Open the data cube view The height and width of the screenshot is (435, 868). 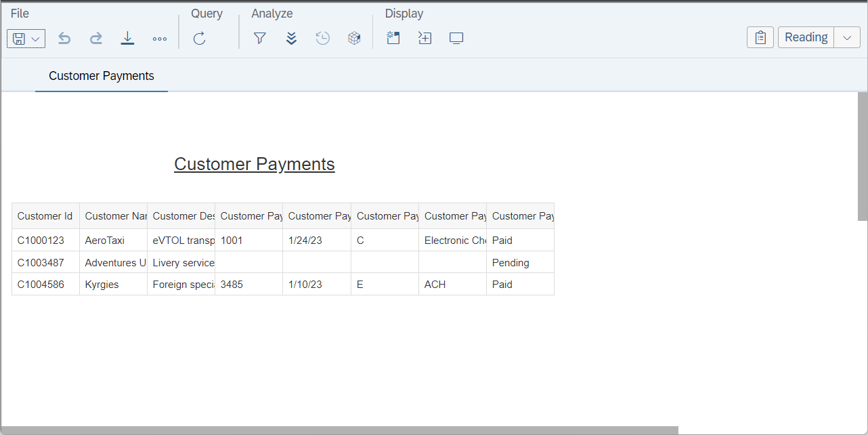354,38
